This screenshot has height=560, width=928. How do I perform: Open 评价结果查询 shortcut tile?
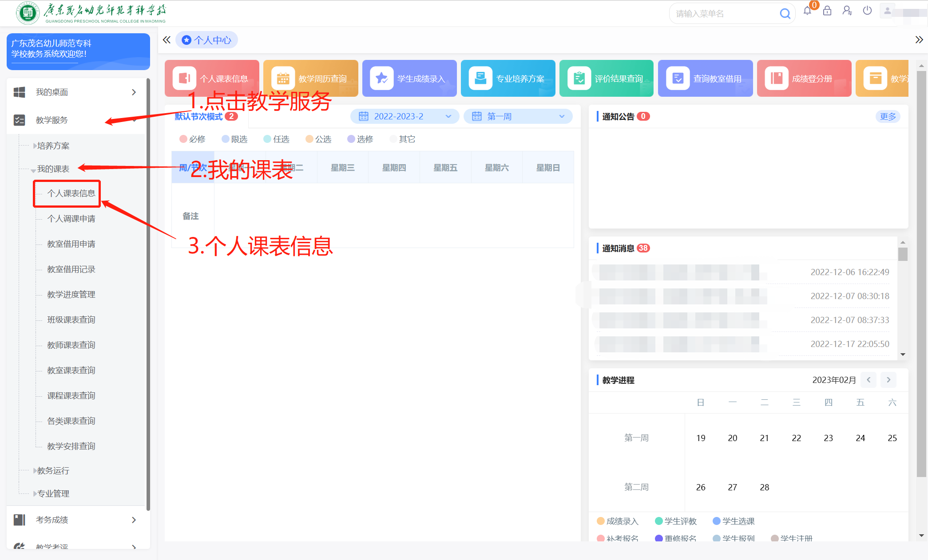coord(606,79)
